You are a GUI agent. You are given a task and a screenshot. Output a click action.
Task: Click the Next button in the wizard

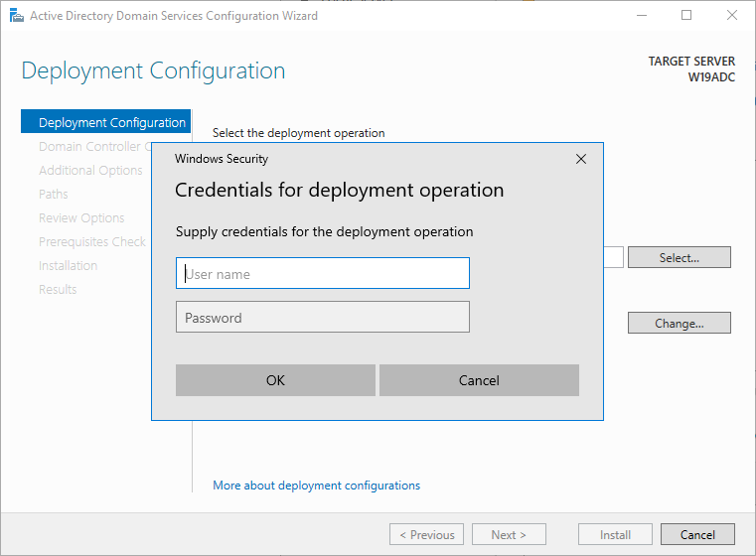click(509, 534)
